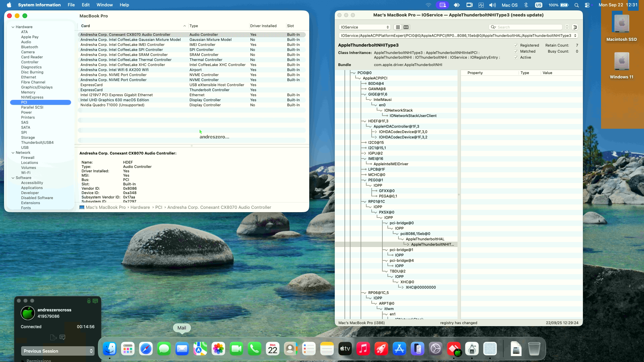Click the green lock security icon

coord(89,301)
